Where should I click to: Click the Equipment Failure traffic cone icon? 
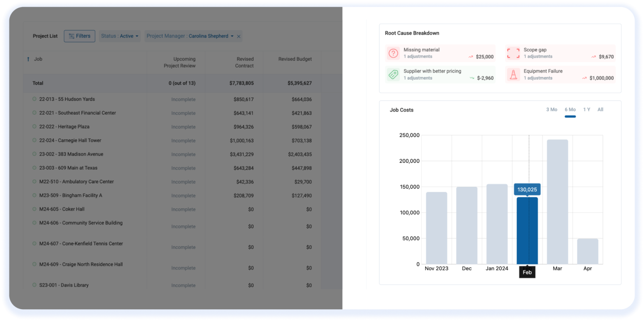[x=513, y=74]
